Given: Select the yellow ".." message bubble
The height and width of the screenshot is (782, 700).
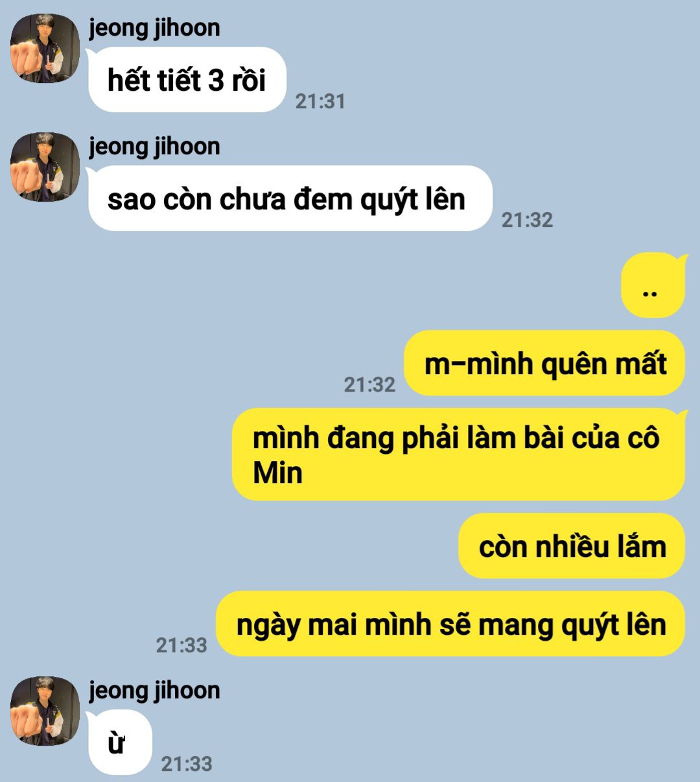Looking at the screenshot, I should point(653,285).
